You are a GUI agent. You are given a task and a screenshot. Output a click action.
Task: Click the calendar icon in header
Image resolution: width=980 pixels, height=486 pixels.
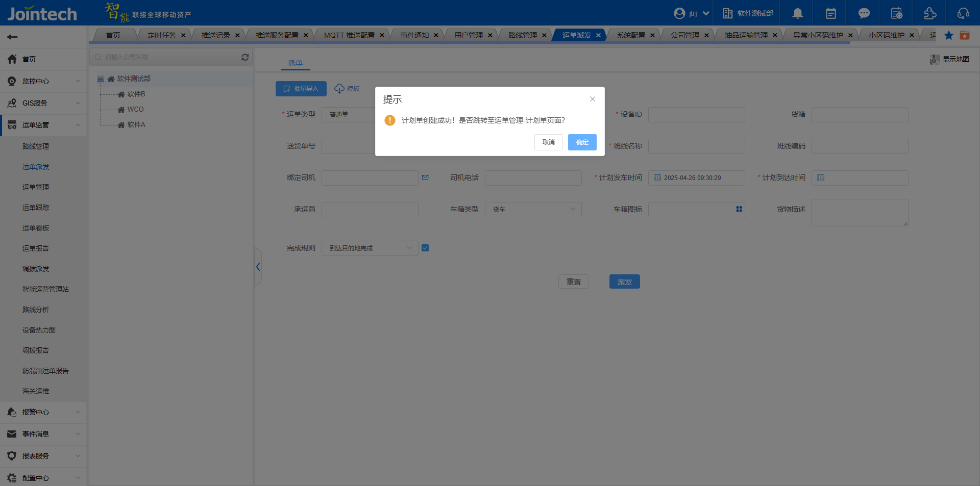click(830, 13)
